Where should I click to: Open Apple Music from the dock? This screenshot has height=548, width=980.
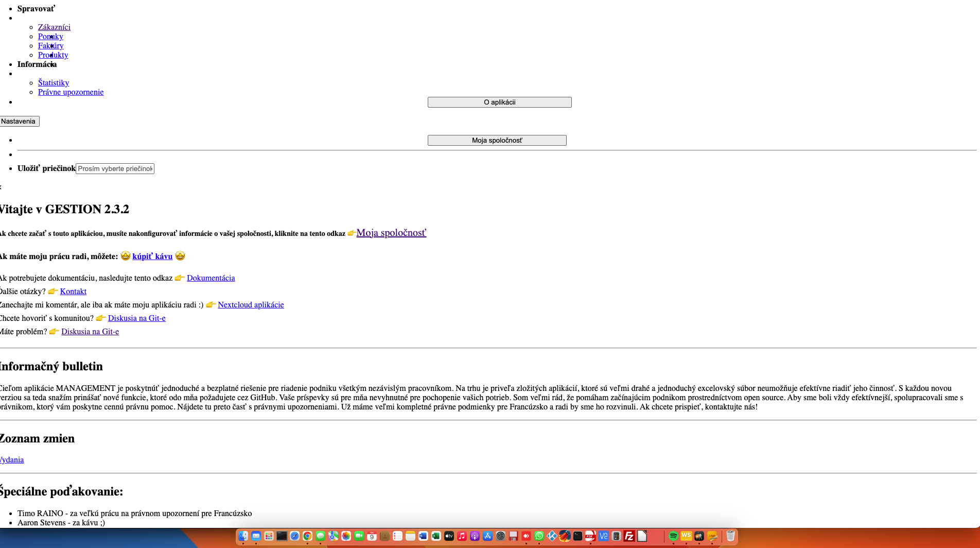pyautogui.click(x=461, y=536)
